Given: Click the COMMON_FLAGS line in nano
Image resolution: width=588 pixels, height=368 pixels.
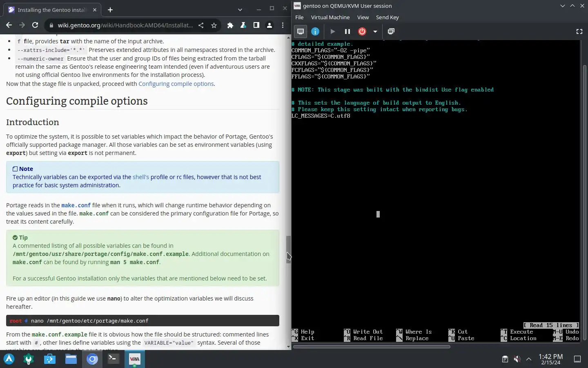Looking at the screenshot, I should 331,50.
